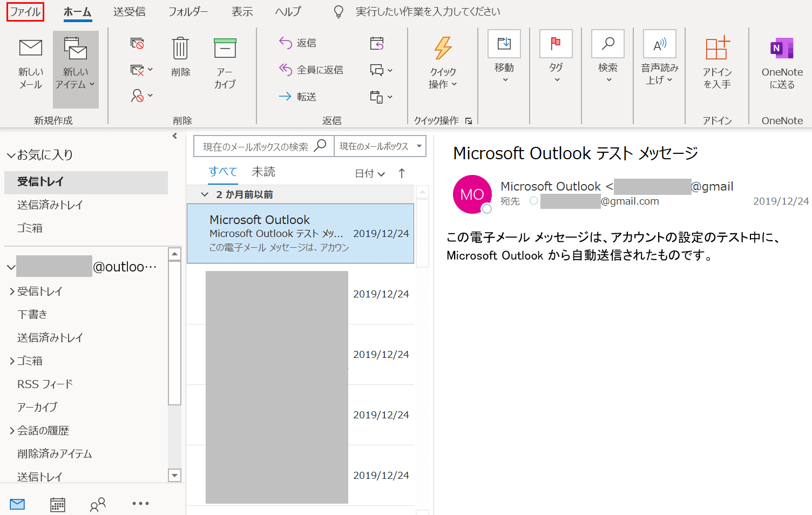812x515 pixels.
Task: Open People contacts in bottom navigation
Action: pos(98,504)
